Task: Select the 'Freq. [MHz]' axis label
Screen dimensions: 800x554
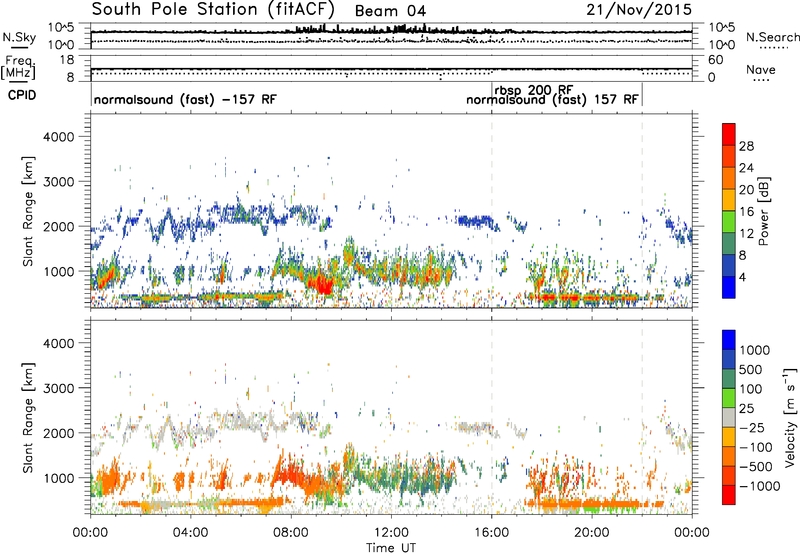Action: 19,68
